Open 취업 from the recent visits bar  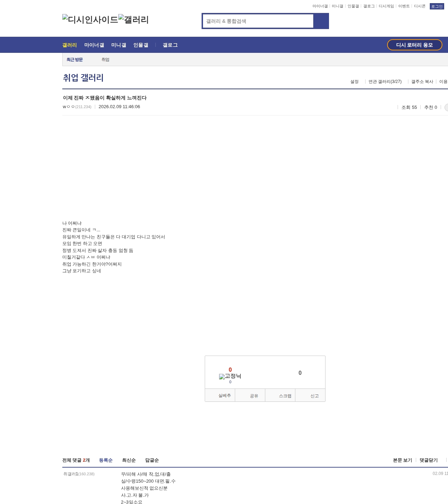105,59
